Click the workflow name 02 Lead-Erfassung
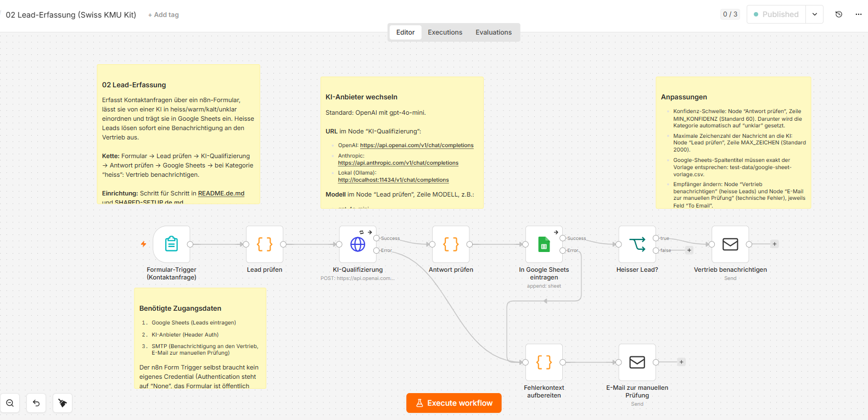This screenshot has width=868, height=420. [71, 15]
